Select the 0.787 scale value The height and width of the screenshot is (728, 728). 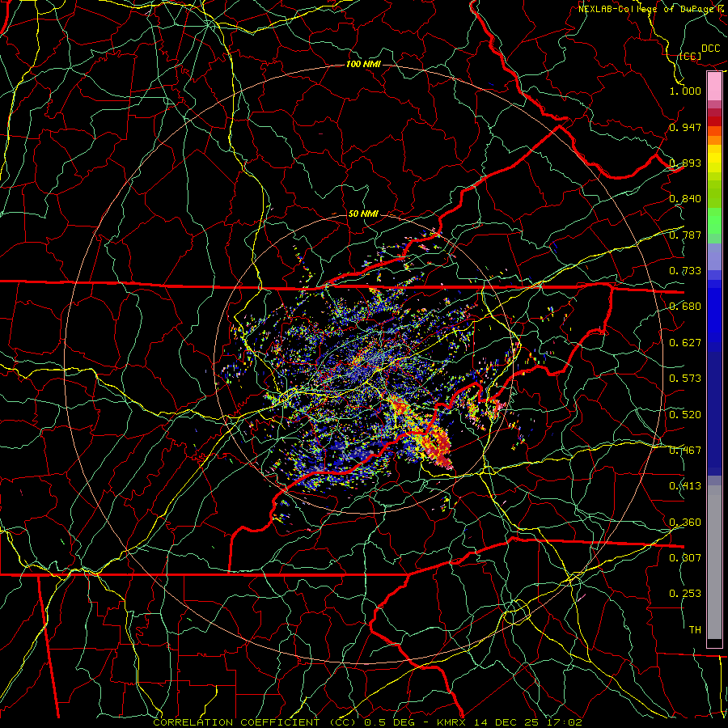[x=685, y=235]
